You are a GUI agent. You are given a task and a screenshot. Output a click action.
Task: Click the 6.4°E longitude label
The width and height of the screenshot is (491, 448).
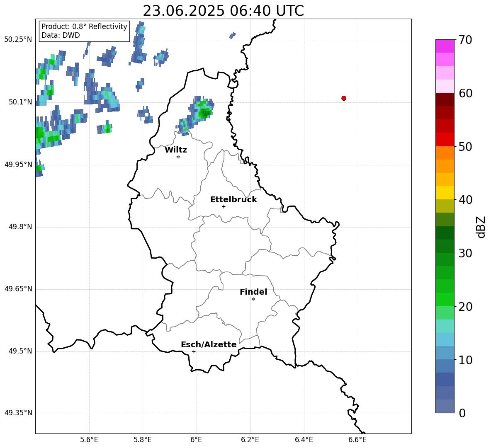[304, 440]
